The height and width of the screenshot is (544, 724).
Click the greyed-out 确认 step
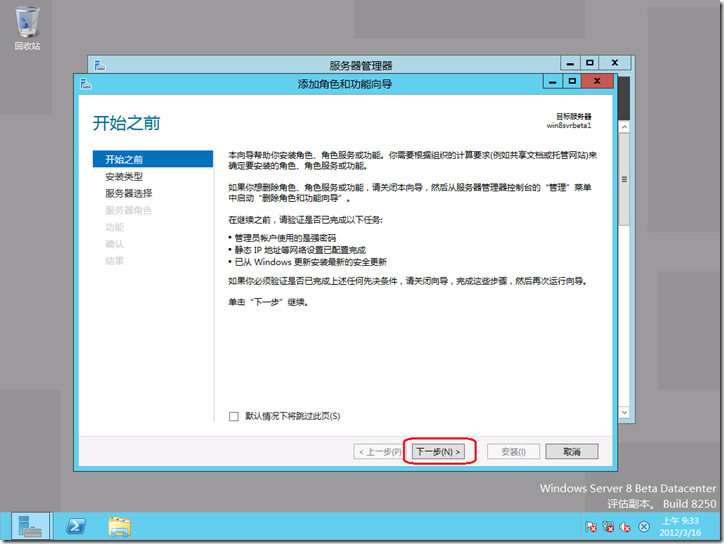point(115,244)
